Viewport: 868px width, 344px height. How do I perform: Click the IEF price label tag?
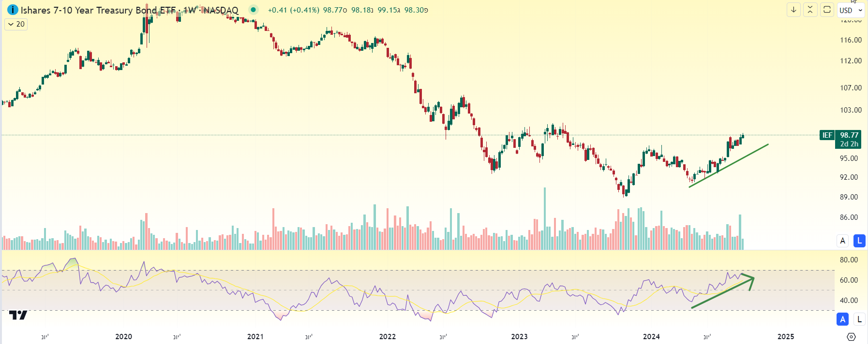coord(827,135)
